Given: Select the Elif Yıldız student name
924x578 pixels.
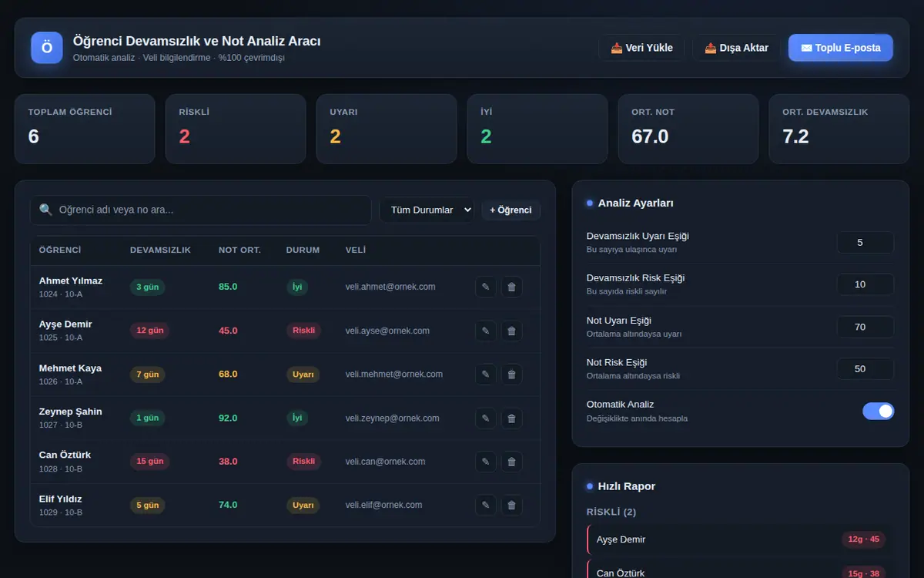Looking at the screenshot, I should point(61,499).
